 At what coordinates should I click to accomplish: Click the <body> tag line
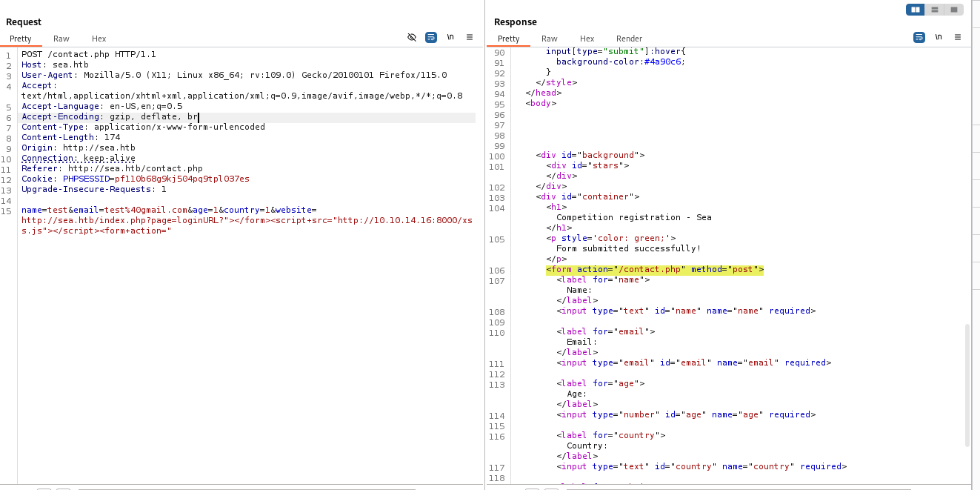coord(541,103)
